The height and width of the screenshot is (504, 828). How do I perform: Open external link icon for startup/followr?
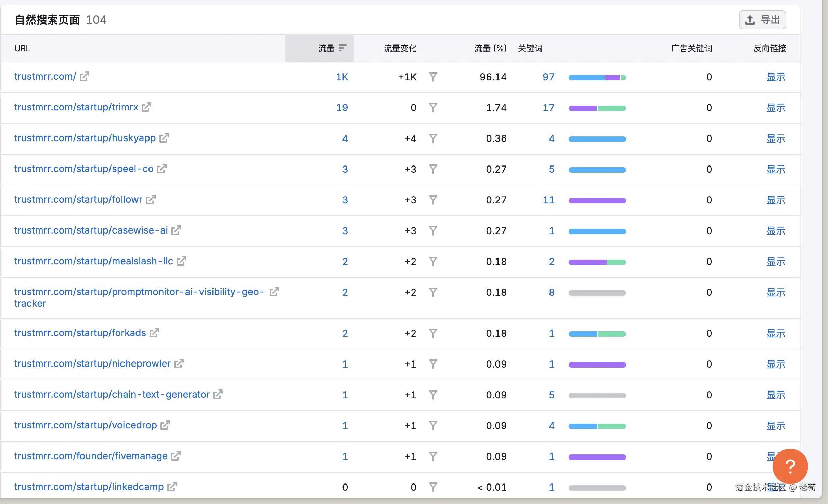pyautogui.click(x=151, y=199)
